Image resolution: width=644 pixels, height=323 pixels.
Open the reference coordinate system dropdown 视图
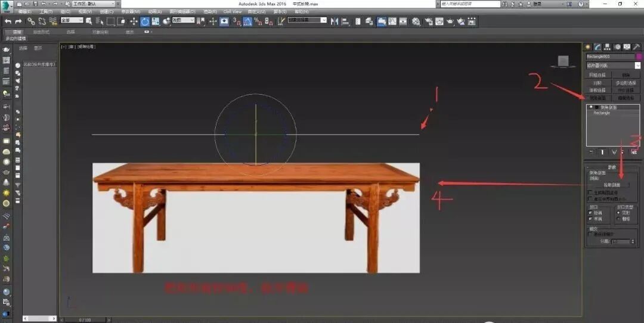tap(183, 20)
